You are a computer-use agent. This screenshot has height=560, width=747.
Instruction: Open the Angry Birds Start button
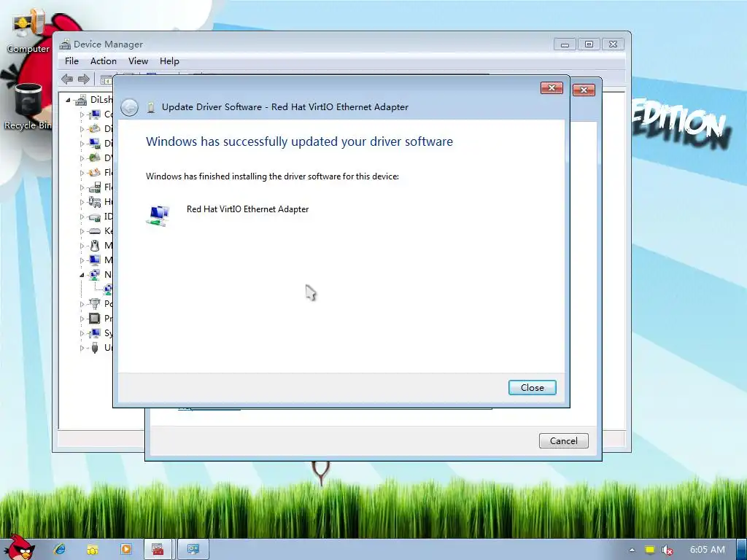pyautogui.click(x=20, y=548)
